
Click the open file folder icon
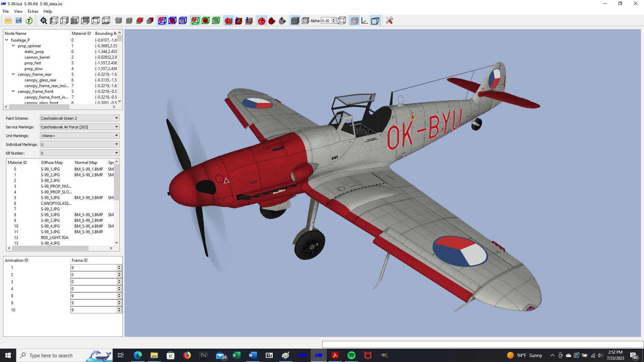pos(8,21)
